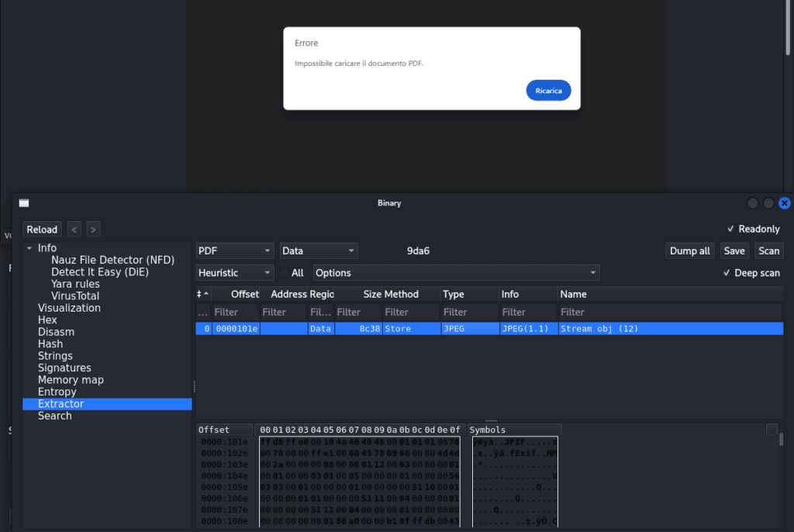The width and height of the screenshot is (794, 532).
Task: Click the Binary window icon in title bar
Action: tap(24, 203)
